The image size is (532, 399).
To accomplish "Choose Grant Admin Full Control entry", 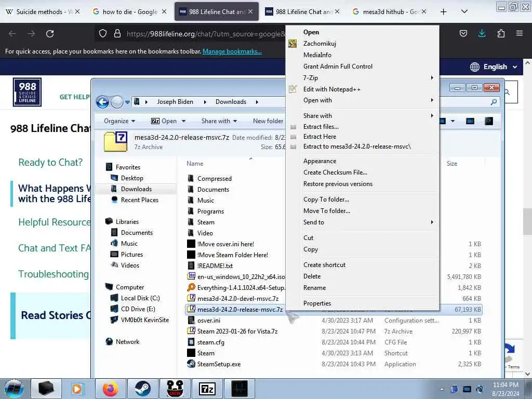I will (338, 66).
